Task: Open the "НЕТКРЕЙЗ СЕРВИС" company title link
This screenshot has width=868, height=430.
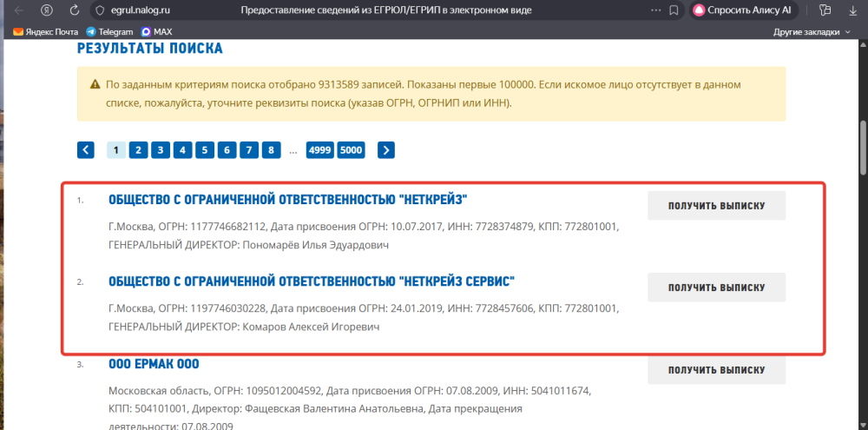Action: tap(312, 281)
